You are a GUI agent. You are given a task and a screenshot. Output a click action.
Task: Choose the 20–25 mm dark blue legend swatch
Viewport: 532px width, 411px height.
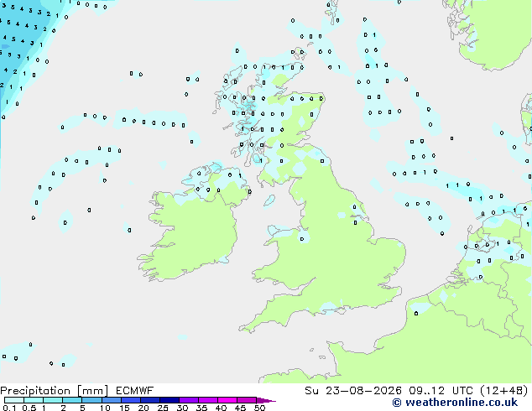(x=149, y=400)
